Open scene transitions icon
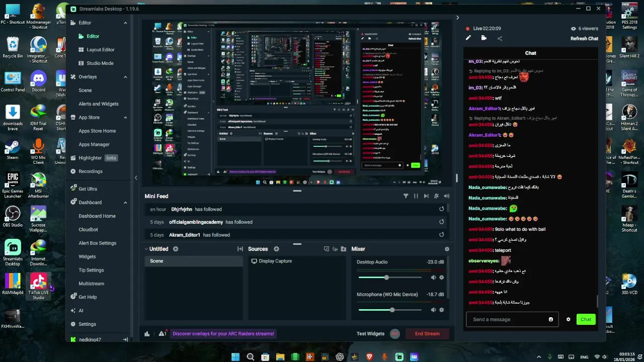 tap(240, 249)
